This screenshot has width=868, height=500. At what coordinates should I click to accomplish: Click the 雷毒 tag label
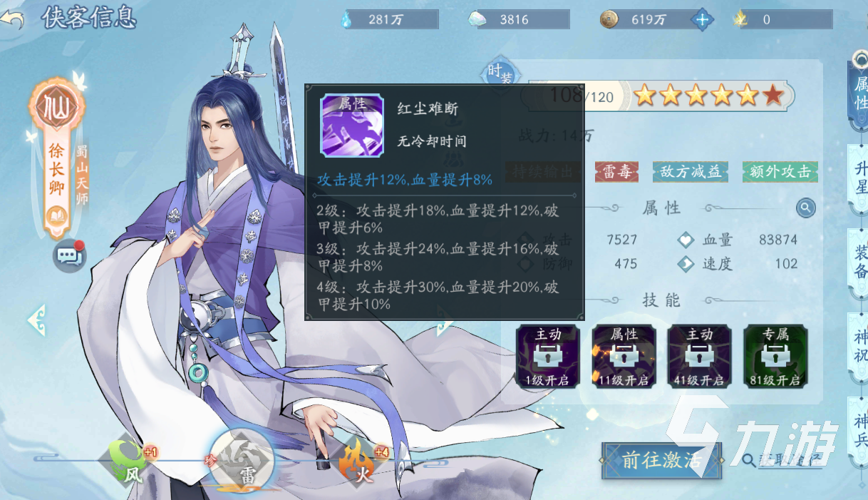(x=616, y=172)
